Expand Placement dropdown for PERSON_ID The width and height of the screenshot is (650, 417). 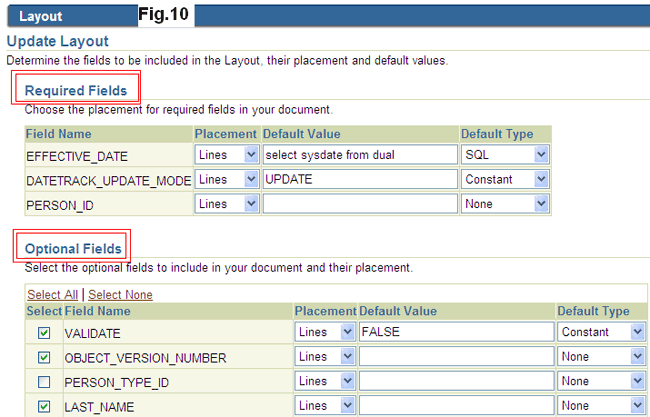pos(227,204)
